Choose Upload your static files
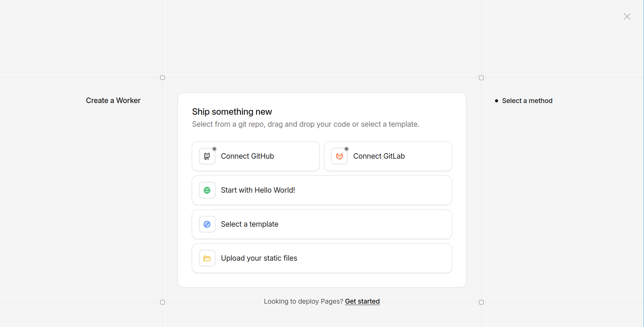Image resolution: width=644 pixels, height=327 pixels. 322,258
